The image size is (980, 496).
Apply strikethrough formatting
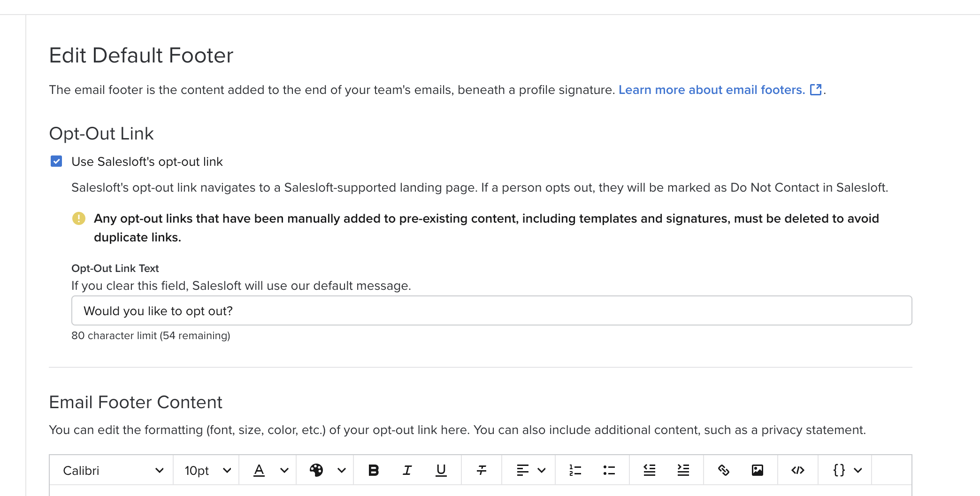[x=482, y=470]
